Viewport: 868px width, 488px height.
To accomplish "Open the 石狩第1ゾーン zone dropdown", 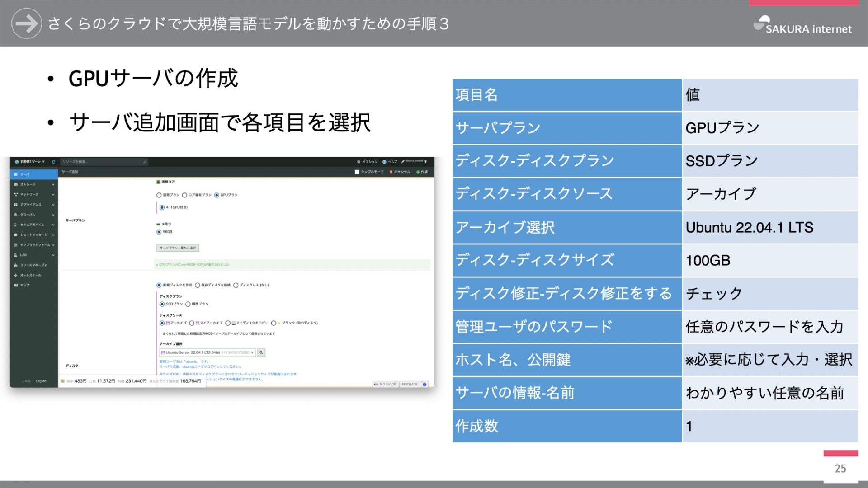I will 30,162.
